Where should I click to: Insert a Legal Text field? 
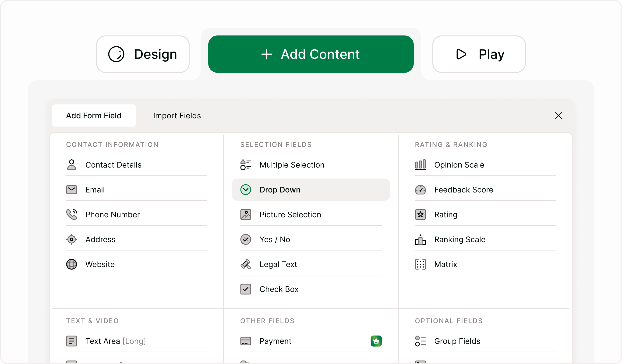[311, 264]
